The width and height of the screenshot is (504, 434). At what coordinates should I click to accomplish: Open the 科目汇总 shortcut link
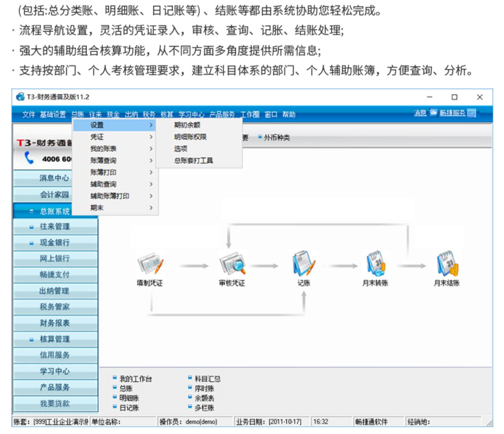pos(208,379)
